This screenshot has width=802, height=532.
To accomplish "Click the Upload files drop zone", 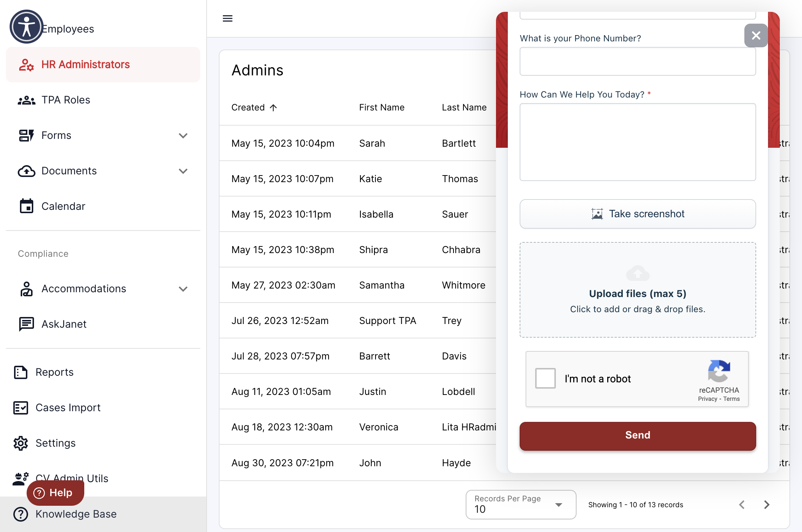I will (638, 290).
